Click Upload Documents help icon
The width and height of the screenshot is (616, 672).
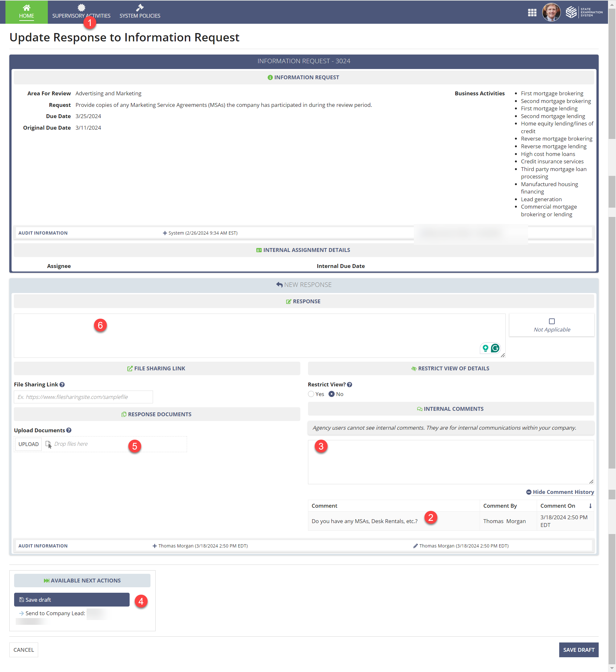click(x=69, y=430)
